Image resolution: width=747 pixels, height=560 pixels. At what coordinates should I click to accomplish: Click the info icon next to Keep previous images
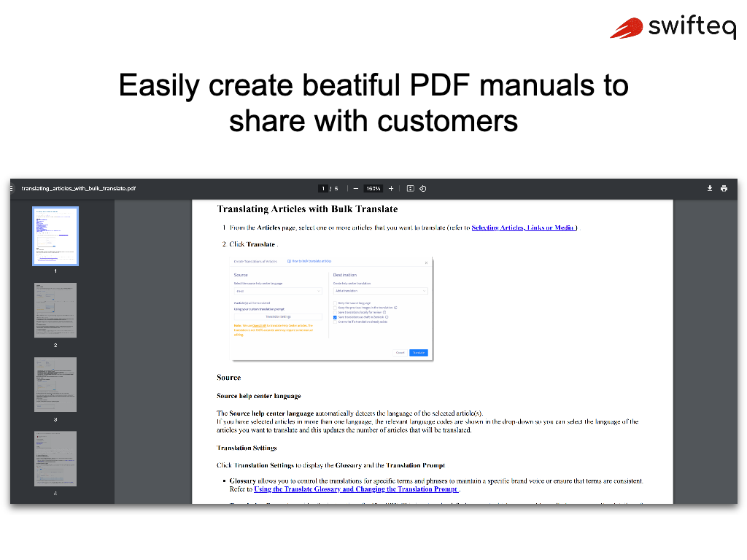395,308
